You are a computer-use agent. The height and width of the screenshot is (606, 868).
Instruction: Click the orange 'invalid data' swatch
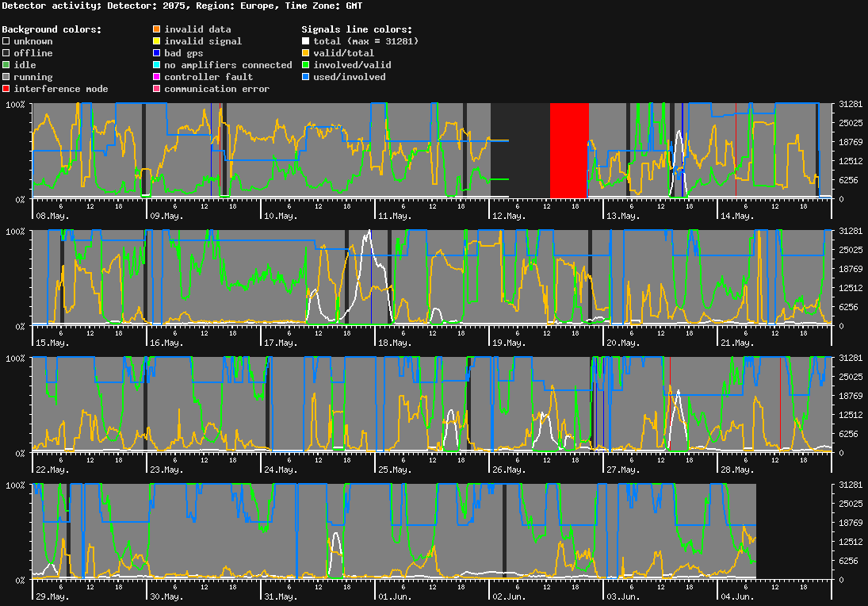tap(157, 29)
